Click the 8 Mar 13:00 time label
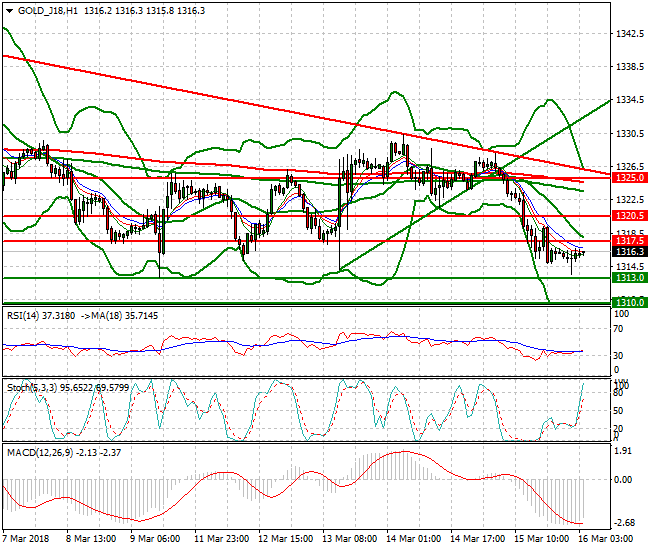Viewport: 650px width, 550px height. point(91,539)
